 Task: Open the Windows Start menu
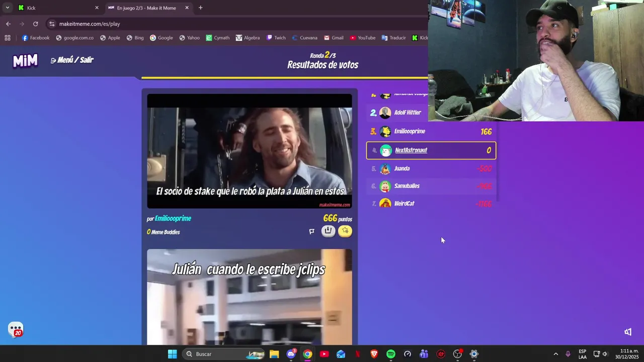point(172,354)
